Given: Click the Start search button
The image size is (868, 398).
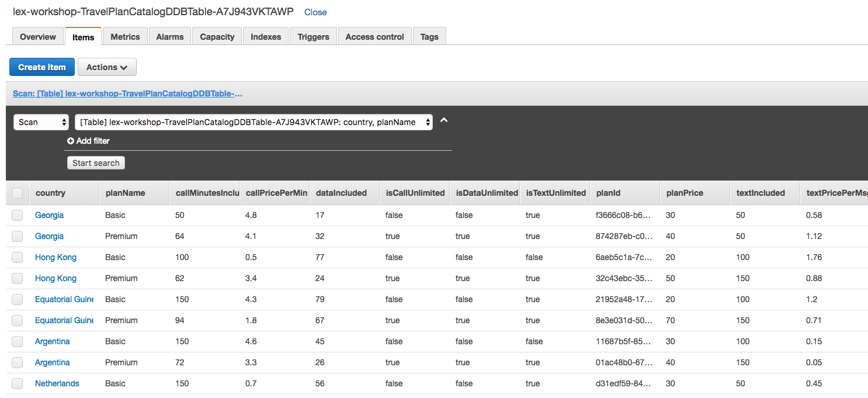Looking at the screenshot, I should (96, 163).
